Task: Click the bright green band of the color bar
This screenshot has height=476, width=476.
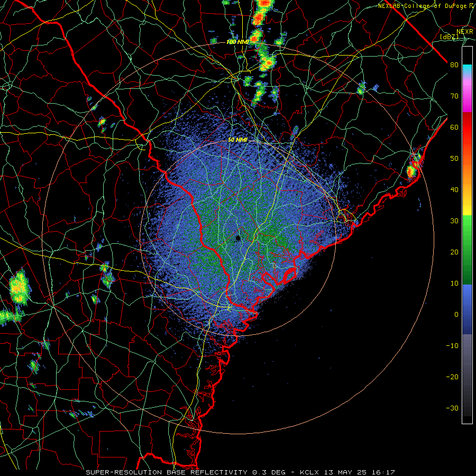Action: coord(467,226)
